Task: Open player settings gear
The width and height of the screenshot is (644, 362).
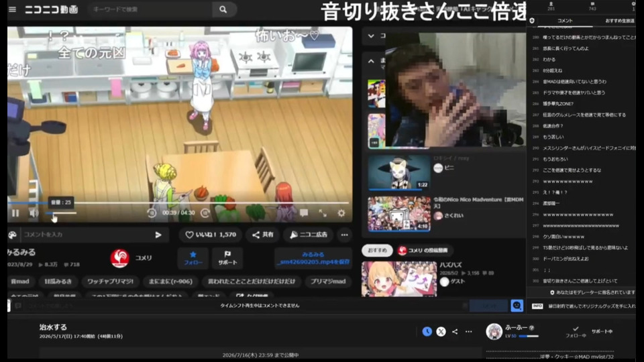Action: point(341,213)
